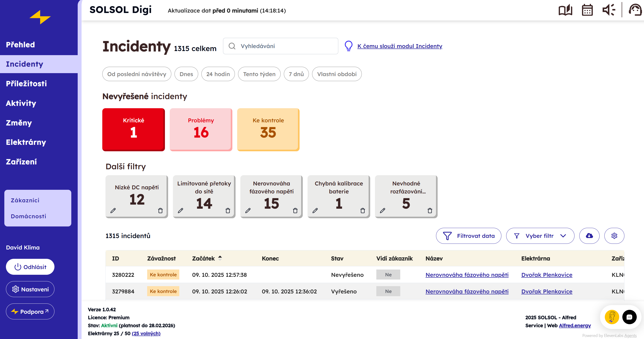Toggle the Dnes period filter chip
The image size is (644, 339).
[186, 74]
